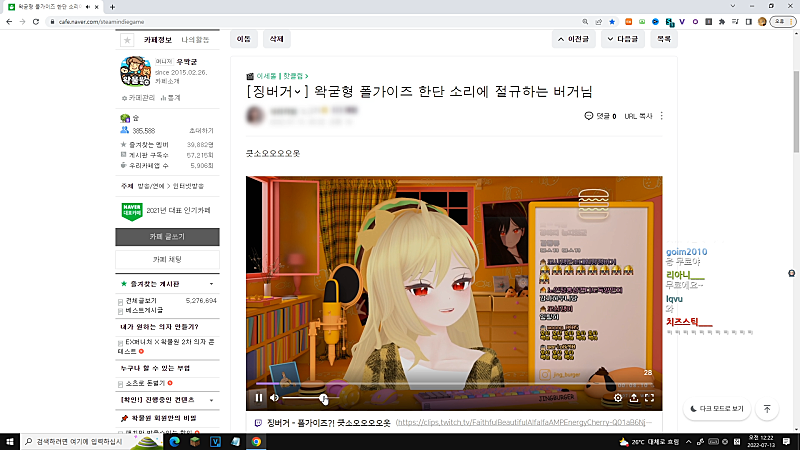Open the 이세돌 핫클립 board breadcrumb

(x=282, y=76)
